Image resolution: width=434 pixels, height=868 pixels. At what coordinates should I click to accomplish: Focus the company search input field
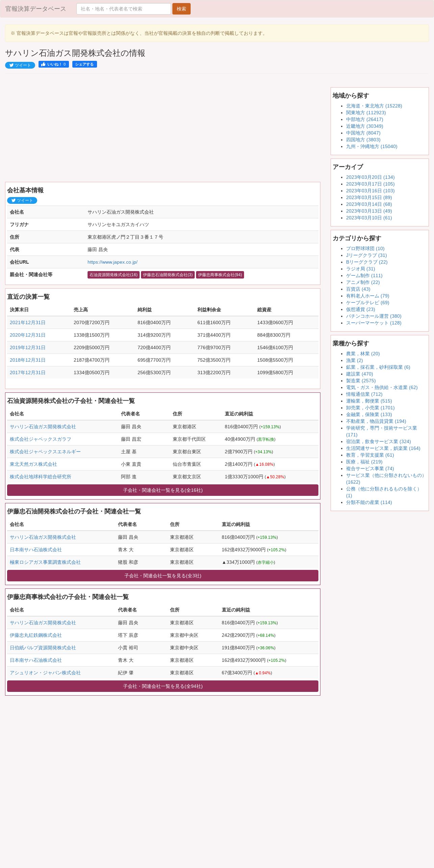pyautogui.click(x=124, y=9)
